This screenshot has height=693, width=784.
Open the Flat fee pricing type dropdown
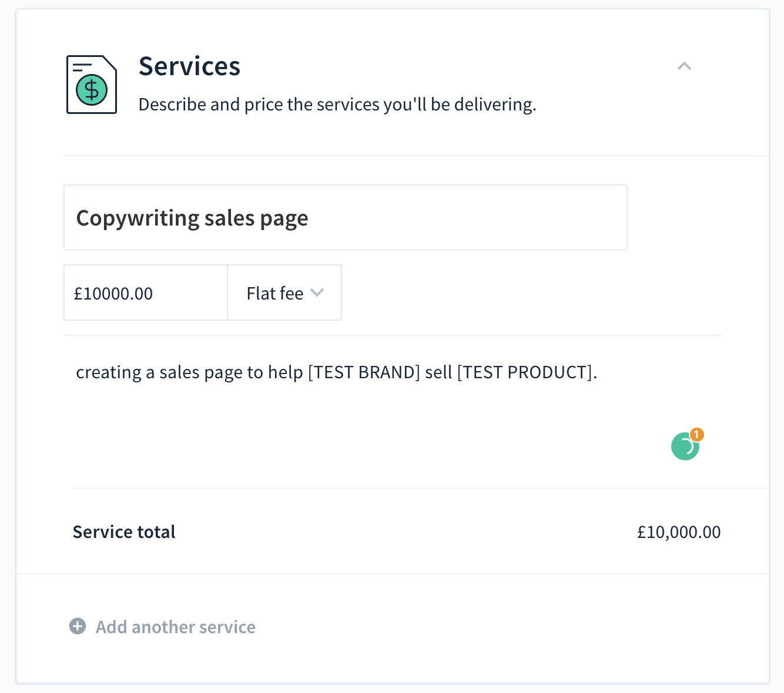284,292
